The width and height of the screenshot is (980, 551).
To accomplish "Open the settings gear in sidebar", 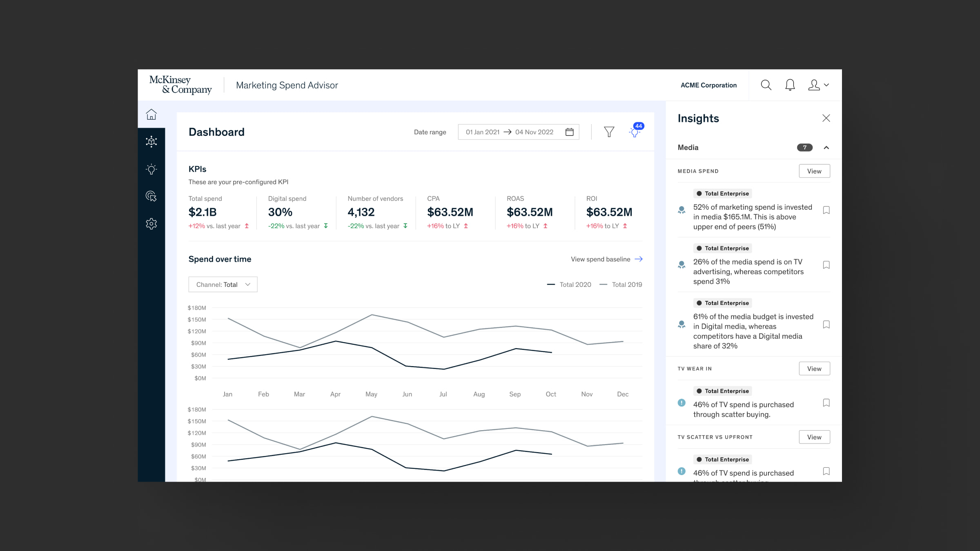I will tap(151, 224).
